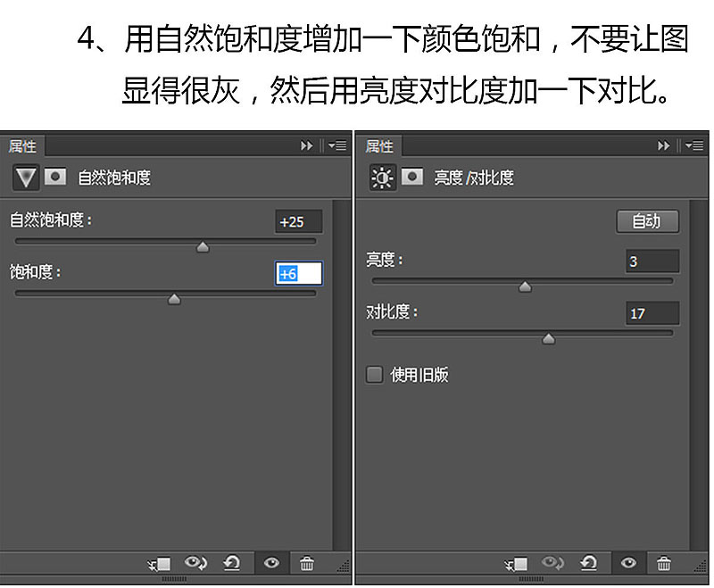This screenshot has height=588, width=714.
Task: Click the 自然饱和度: slider label
Action: [x=51, y=220]
